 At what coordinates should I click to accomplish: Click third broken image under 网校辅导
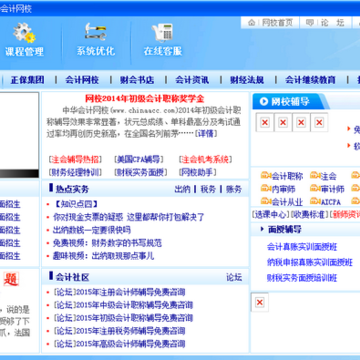[301, 123]
